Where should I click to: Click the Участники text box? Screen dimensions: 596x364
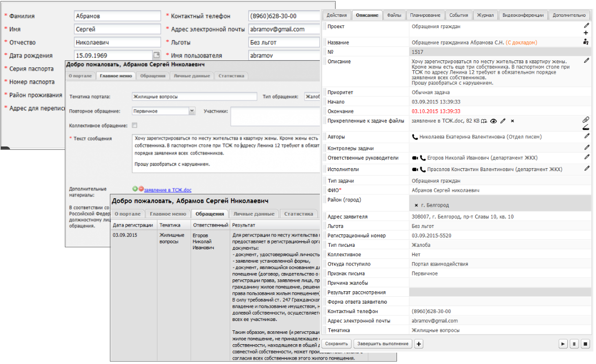pyautogui.click(x=275, y=117)
